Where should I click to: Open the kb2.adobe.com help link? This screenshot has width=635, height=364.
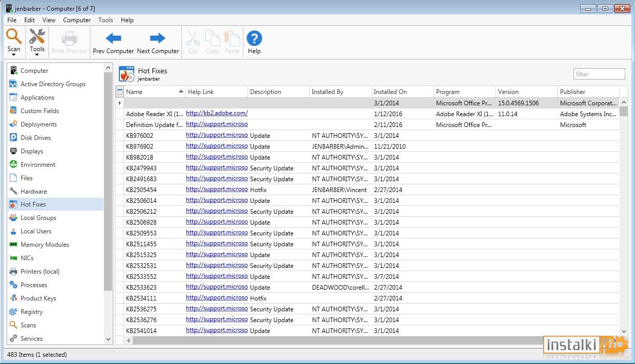(217, 113)
